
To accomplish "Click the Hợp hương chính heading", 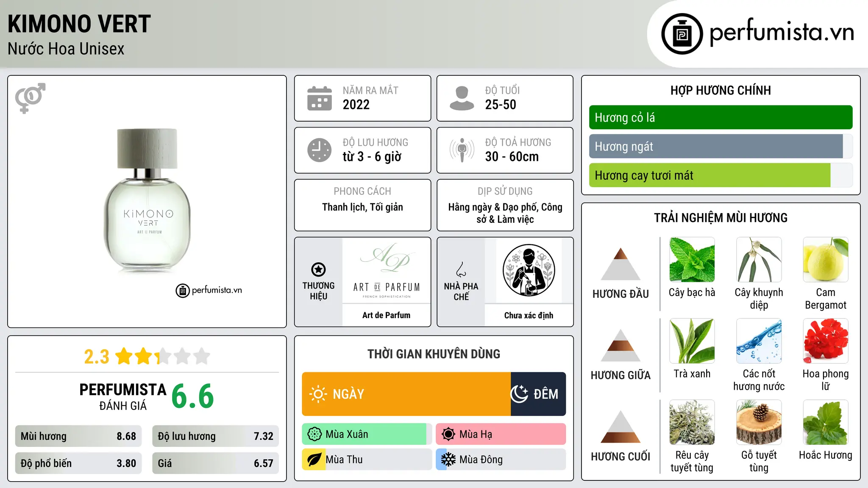I will (x=721, y=90).
